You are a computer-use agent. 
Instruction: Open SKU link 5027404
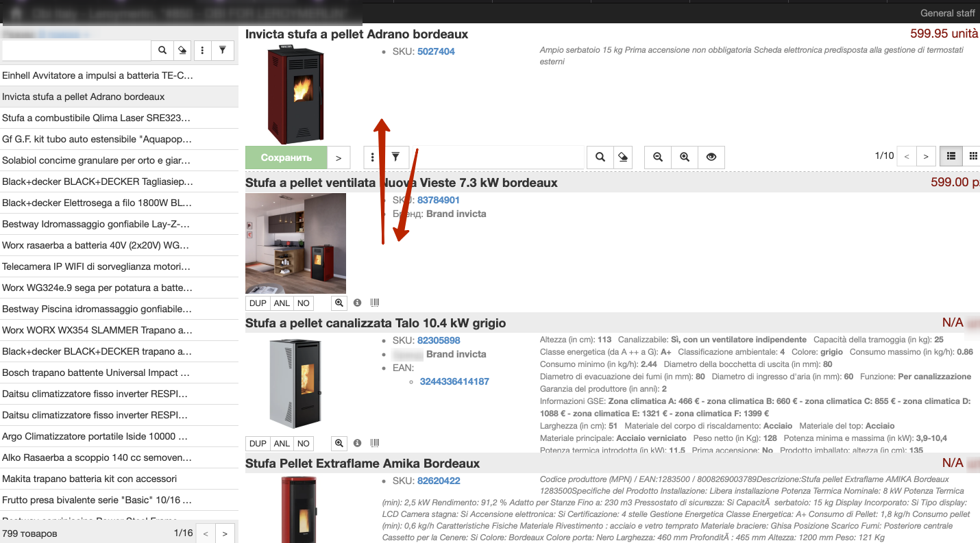[x=436, y=51]
